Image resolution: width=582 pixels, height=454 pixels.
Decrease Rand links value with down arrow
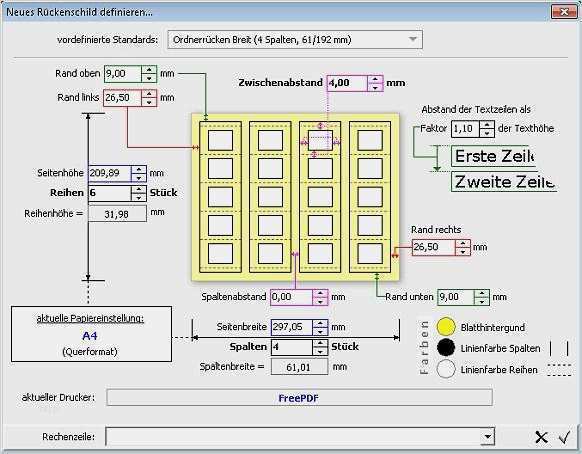tap(149, 102)
